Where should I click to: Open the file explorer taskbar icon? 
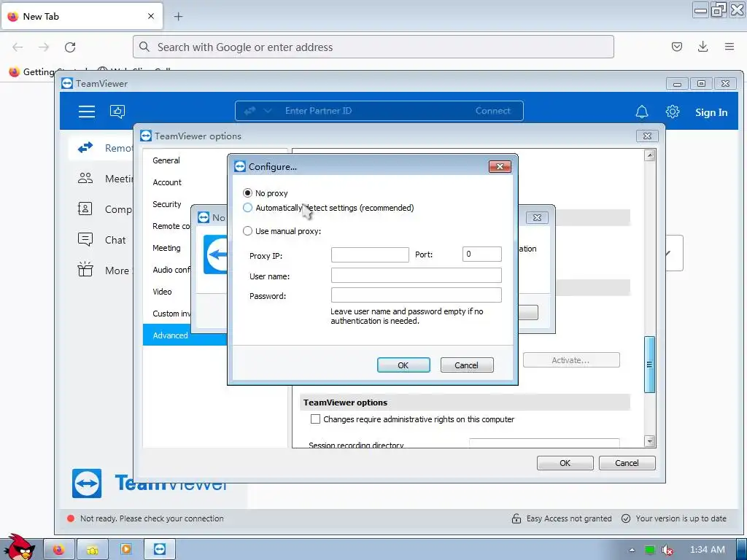point(93,550)
